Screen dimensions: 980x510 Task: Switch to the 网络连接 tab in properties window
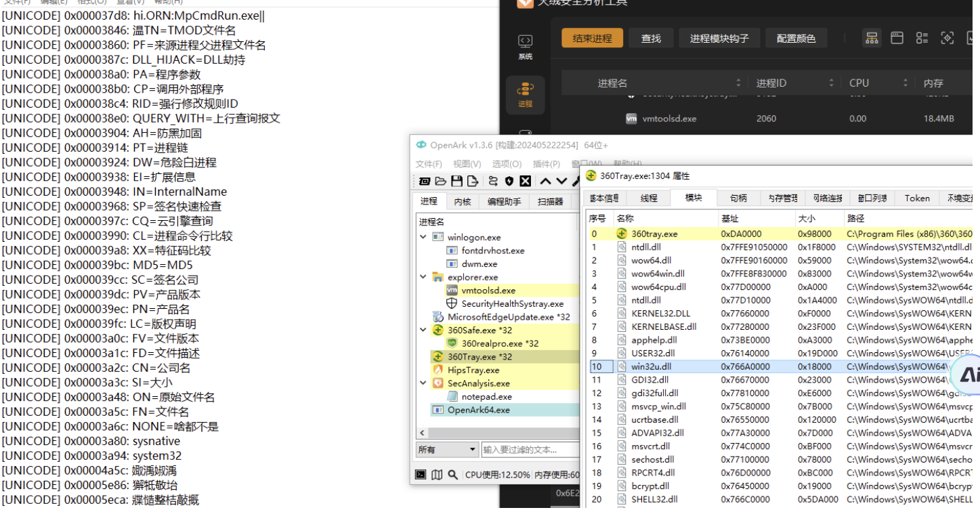[x=828, y=198]
